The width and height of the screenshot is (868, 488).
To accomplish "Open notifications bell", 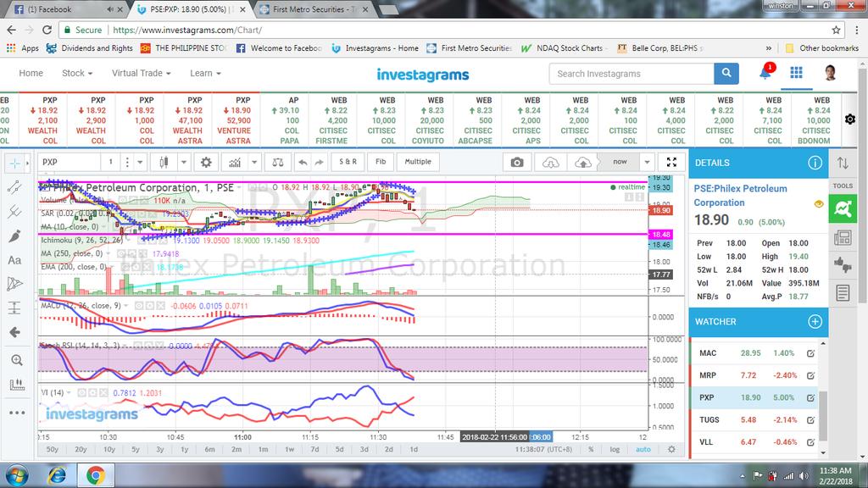I will 765,73.
